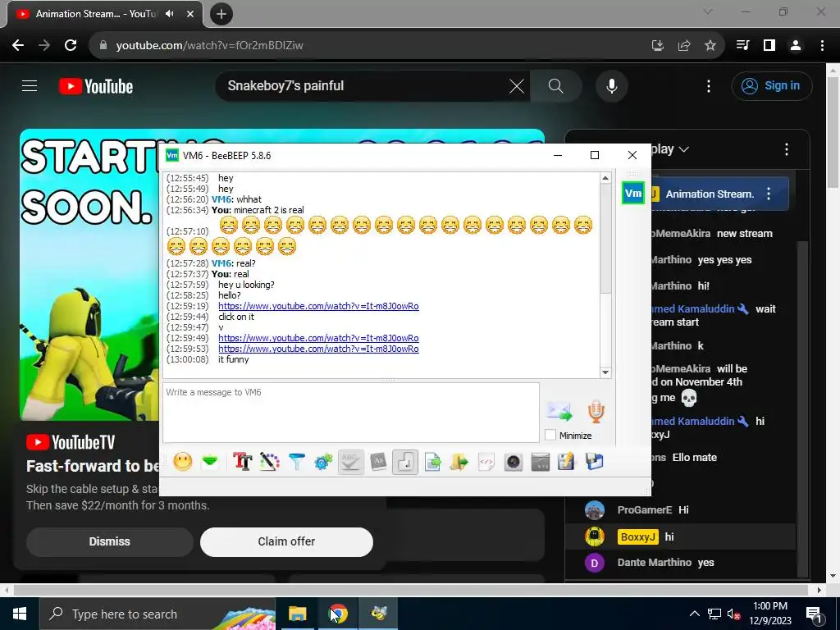Click BeeBEEP chat scrollbar down arrow
Viewport: 840px width, 630px height.
tap(605, 372)
